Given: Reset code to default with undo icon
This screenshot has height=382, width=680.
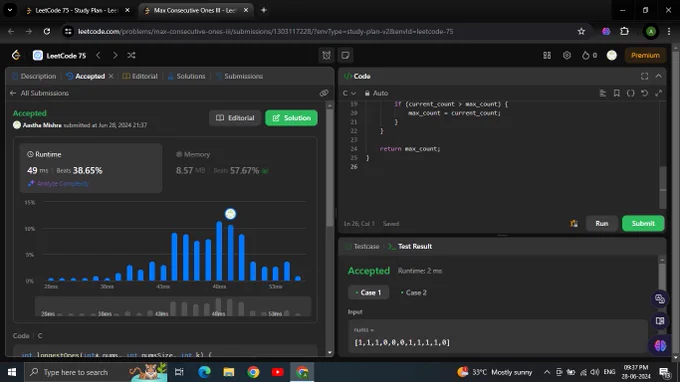Looking at the screenshot, I should 645,93.
